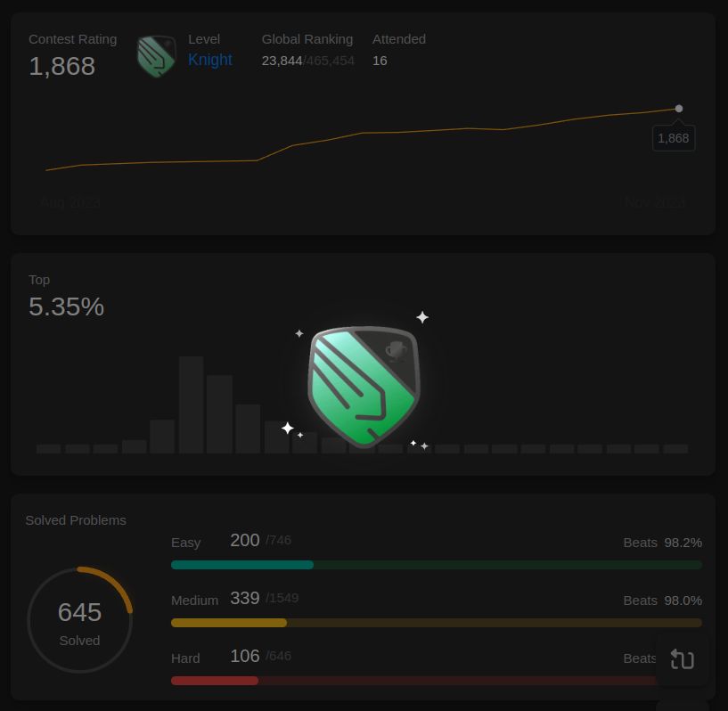
Task: Click the tallest bar in the rating histogram
Action: point(192,405)
